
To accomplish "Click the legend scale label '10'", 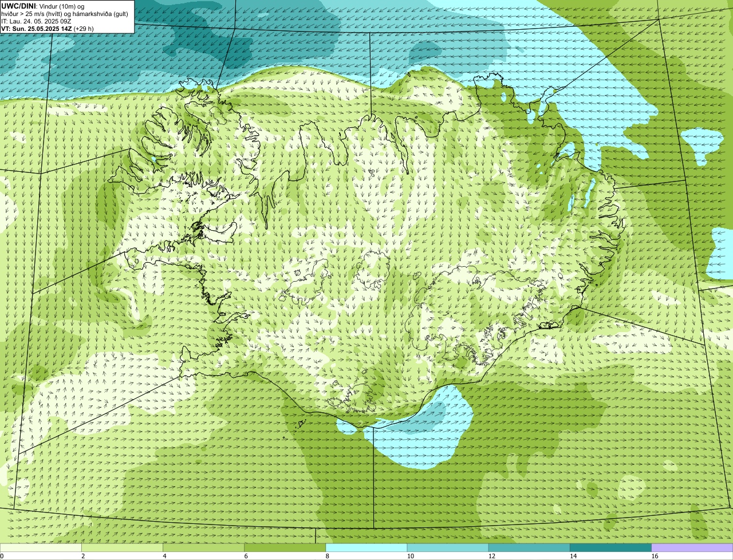I will click(x=411, y=556).
